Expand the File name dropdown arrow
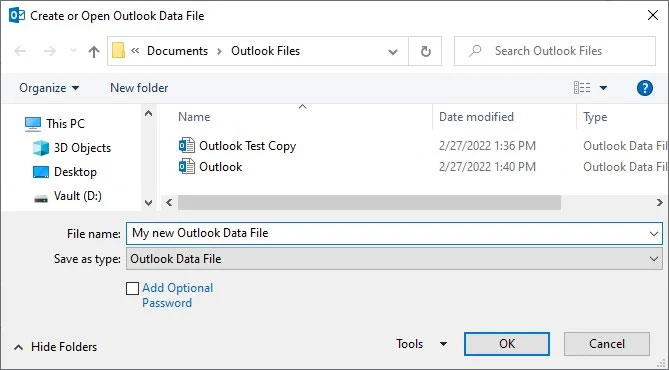Viewport: 669px width, 370px height. tap(654, 233)
